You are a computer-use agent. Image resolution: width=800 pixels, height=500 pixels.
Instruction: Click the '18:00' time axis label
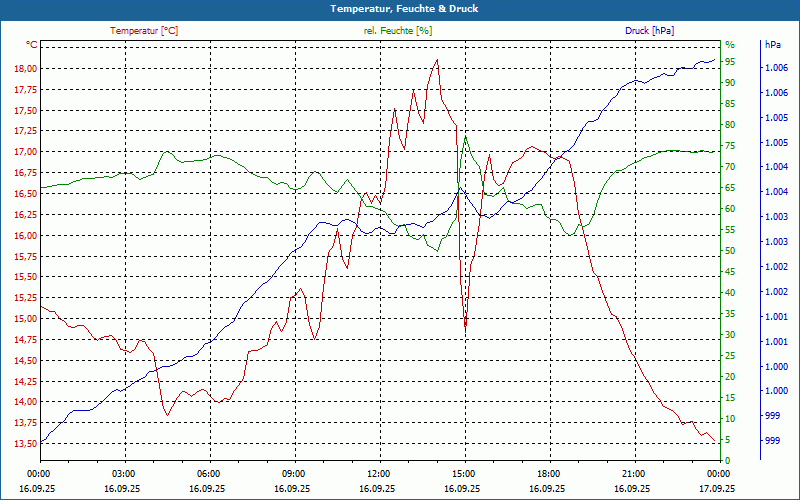[x=549, y=474]
